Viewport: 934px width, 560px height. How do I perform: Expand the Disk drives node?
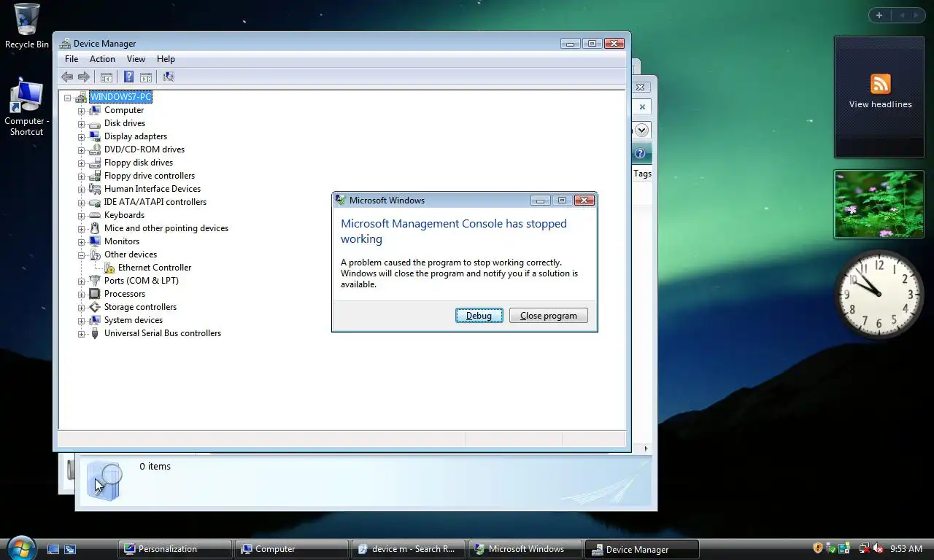point(81,124)
